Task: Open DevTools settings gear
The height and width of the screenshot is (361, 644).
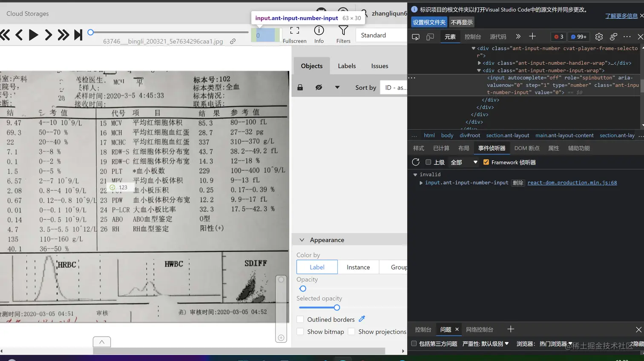Action: point(599,37)
